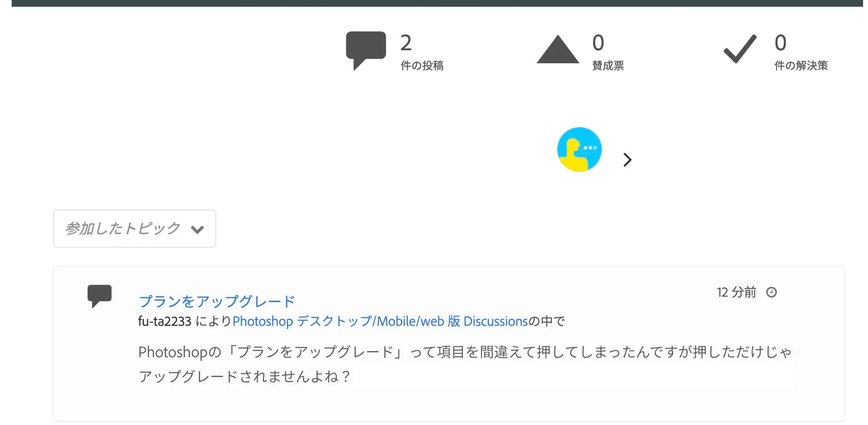Image resolution: width=868 pixels, height=425 pixels.
Task: Open the プランをアップグレード topic link
Action: coord(217,301)
